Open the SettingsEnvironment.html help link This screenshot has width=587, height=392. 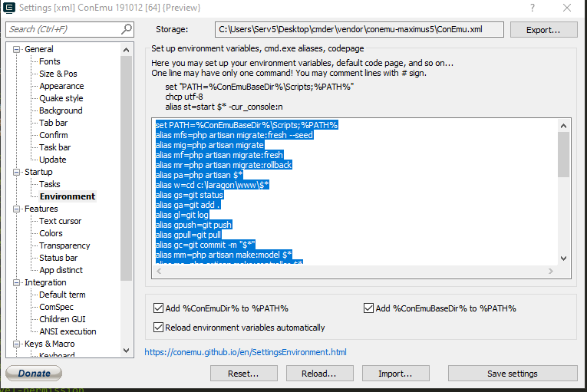tap(246, 352)
